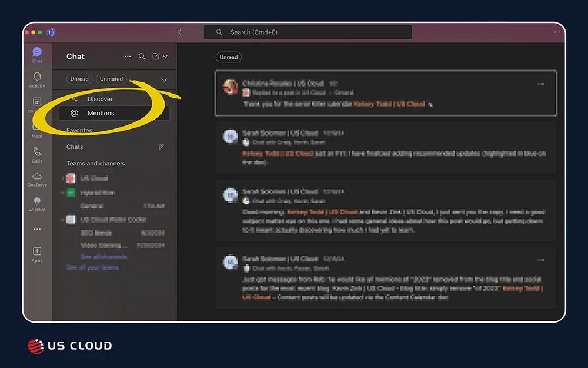Click the pencil icon beside Chats
This screenshot has width=588, height=368.
pos(161,147)
